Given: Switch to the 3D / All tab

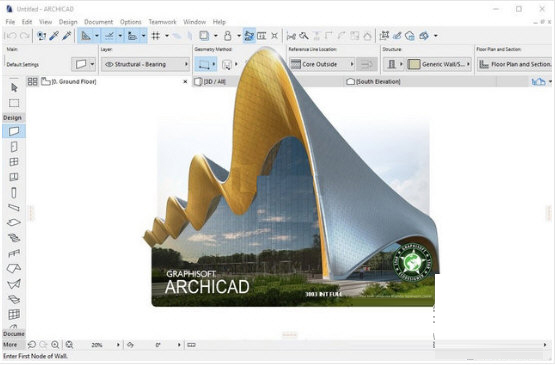Looking at the screenshot, I should [214, 82].
